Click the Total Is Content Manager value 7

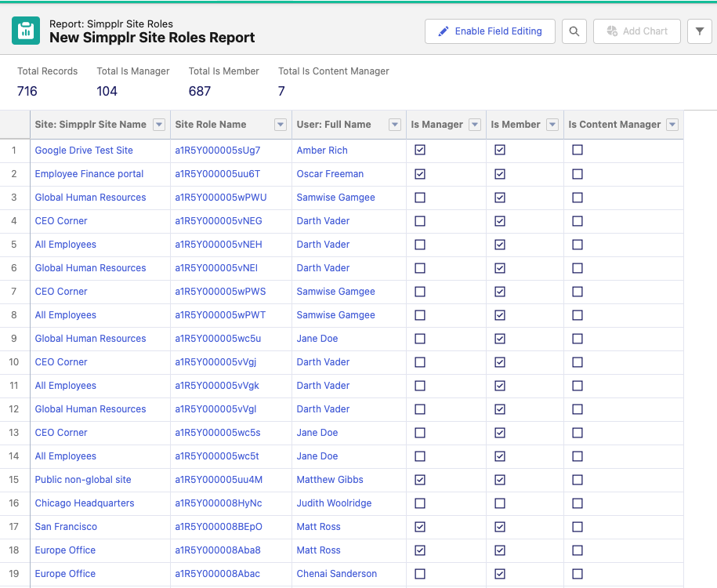281,91
